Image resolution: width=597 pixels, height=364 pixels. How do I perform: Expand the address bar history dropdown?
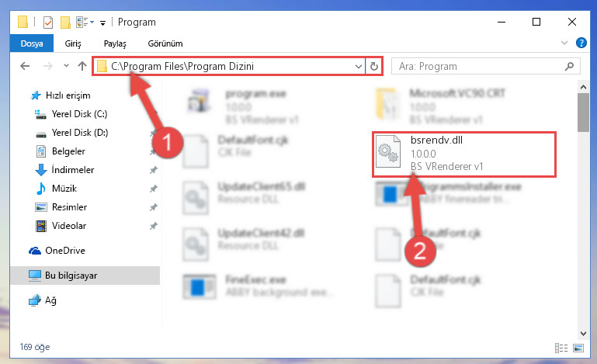point(358,66)
